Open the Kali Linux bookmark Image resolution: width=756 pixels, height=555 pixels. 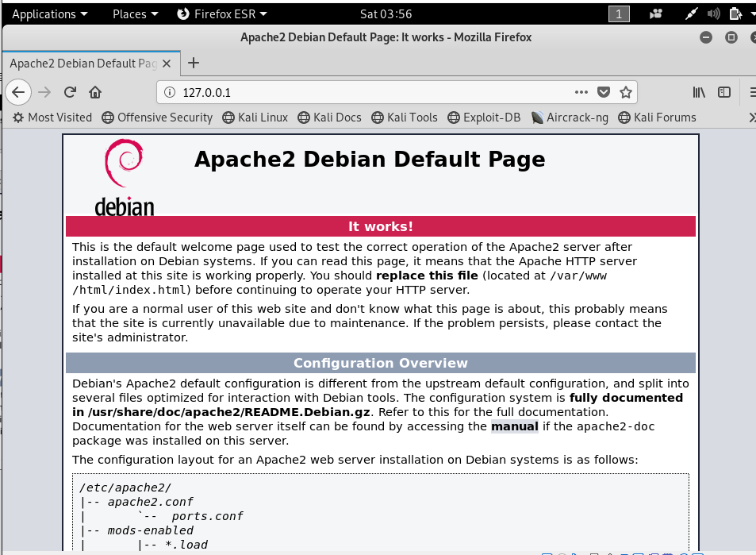[x=255, y=118]
